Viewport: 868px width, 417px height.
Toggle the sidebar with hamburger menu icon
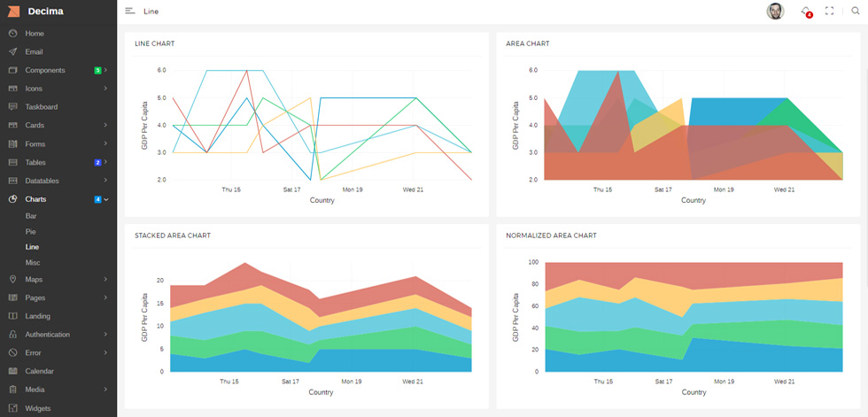point(130,11)
